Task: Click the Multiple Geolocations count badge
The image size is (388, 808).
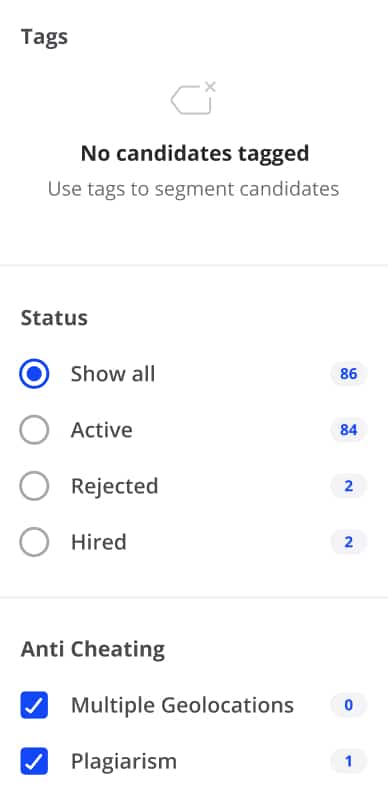Action: [349, 705]
